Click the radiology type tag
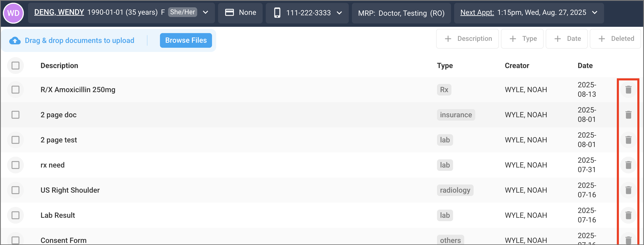The image size is (644, 245). [x=455, y=190]
